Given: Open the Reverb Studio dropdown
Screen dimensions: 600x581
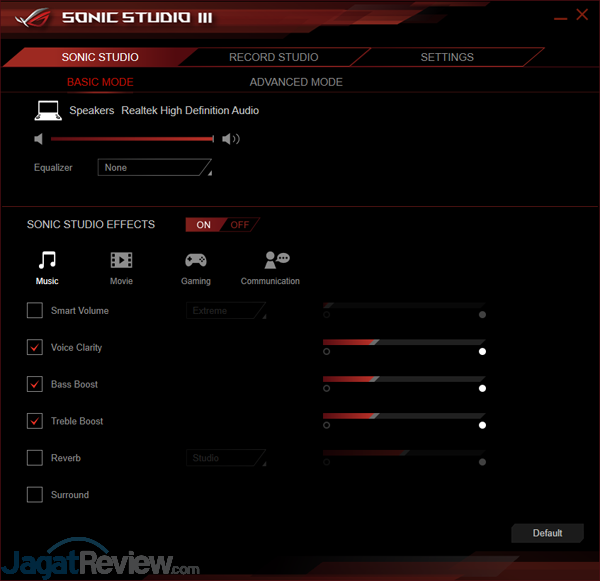Looking at the screenshot, I should click(x=226, y=458).
